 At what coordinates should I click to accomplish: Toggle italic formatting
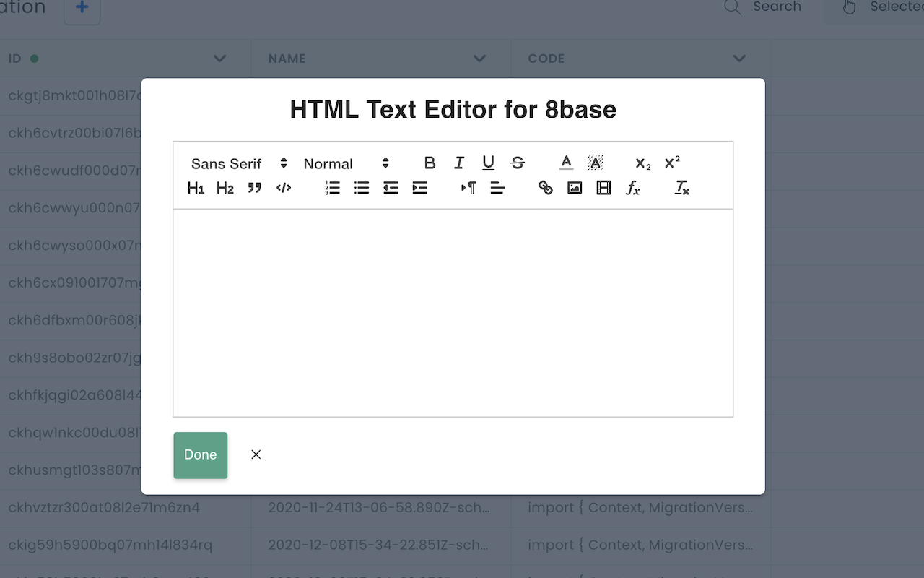click(x=459, y=163)
